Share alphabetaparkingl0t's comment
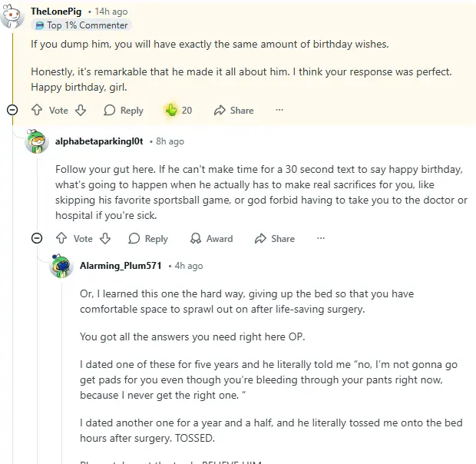The width and height of the screenshot is (476, 464). [x=275, y=239]
